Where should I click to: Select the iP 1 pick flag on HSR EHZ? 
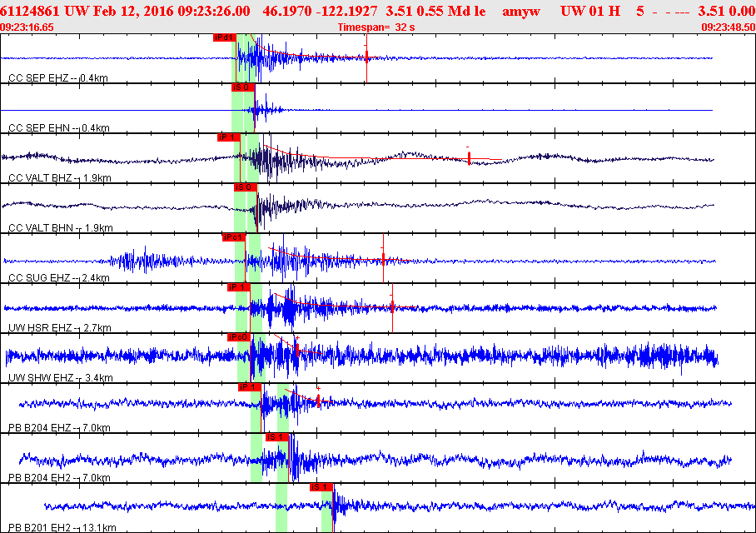click(239, 287)
